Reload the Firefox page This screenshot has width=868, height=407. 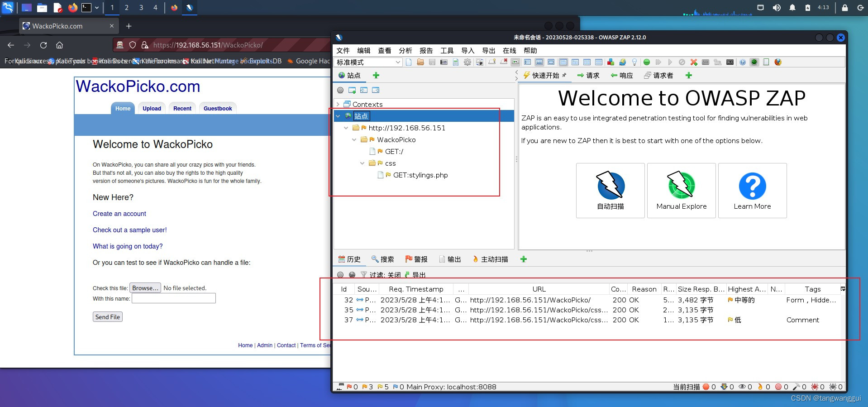click(43, 45)
